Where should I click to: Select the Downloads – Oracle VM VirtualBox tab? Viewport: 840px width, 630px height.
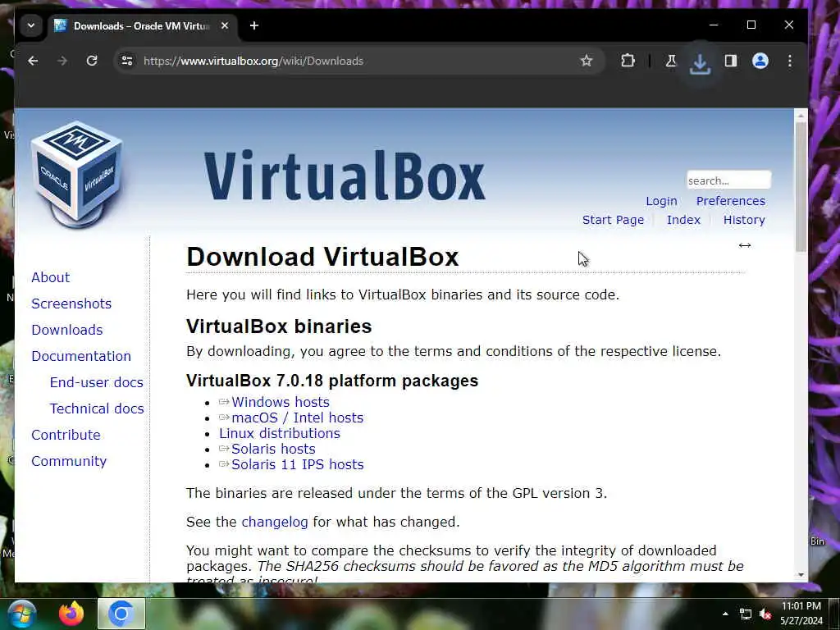point(143,25)
